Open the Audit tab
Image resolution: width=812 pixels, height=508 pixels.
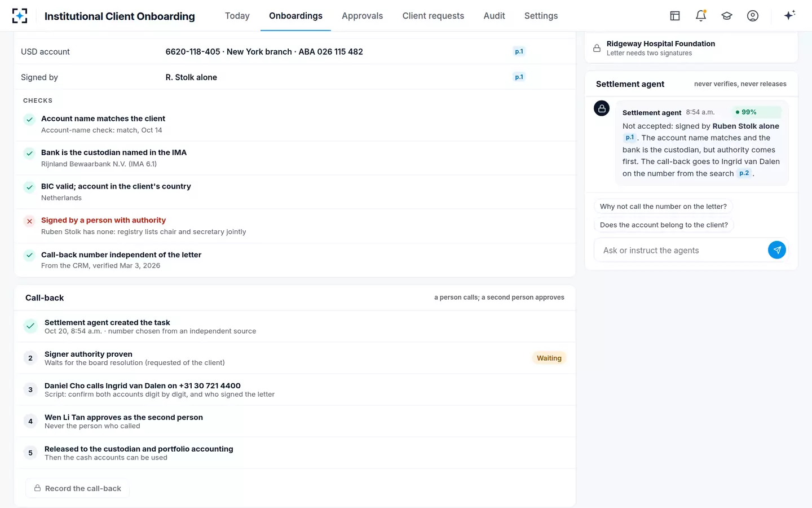tap(494, 16)
